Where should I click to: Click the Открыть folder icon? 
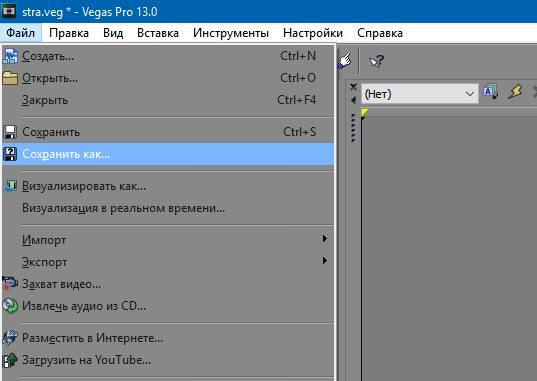10,78
